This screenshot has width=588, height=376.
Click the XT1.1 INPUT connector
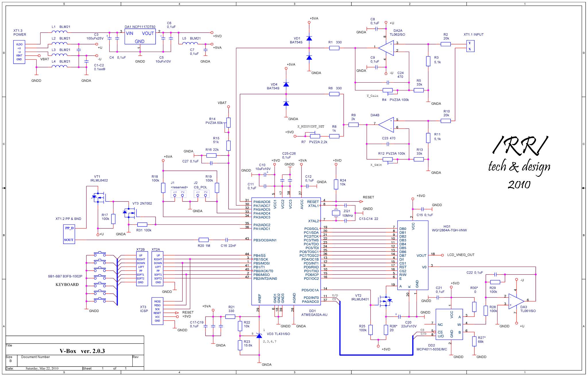(x=470, y=46)
